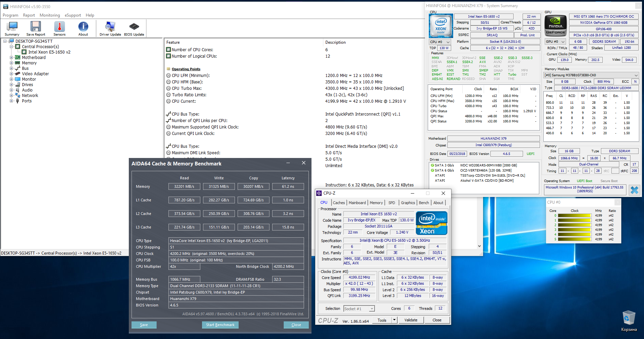Collapse the Central Processor(s) tree node
Viewport: 644px width, 339px height.
(11, 47)
